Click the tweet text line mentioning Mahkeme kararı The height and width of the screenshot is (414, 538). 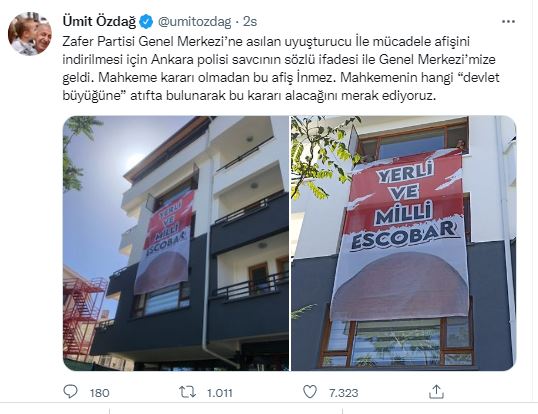[x=281, y=78]
